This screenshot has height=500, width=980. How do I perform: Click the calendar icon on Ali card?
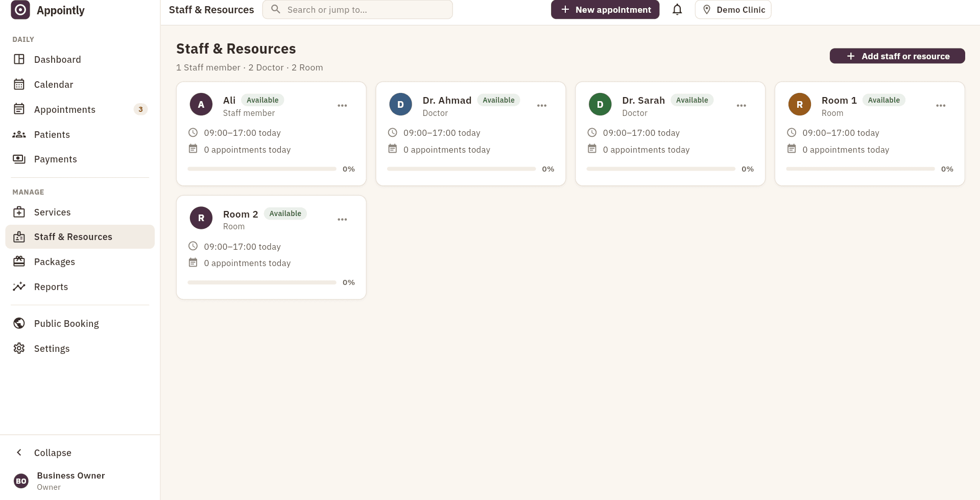193,149
